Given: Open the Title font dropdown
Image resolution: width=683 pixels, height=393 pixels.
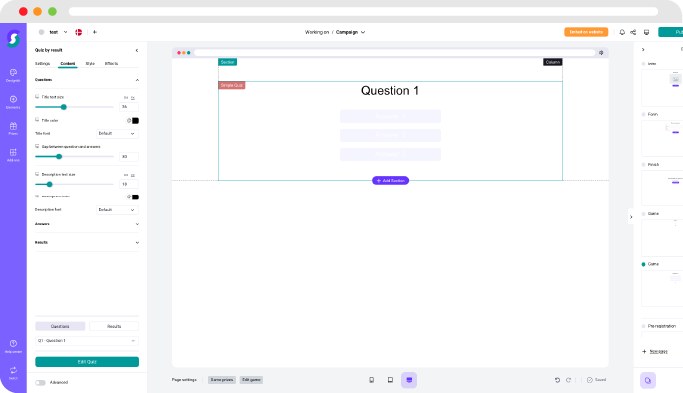Looking at the screenshot, I should [117, 133].
